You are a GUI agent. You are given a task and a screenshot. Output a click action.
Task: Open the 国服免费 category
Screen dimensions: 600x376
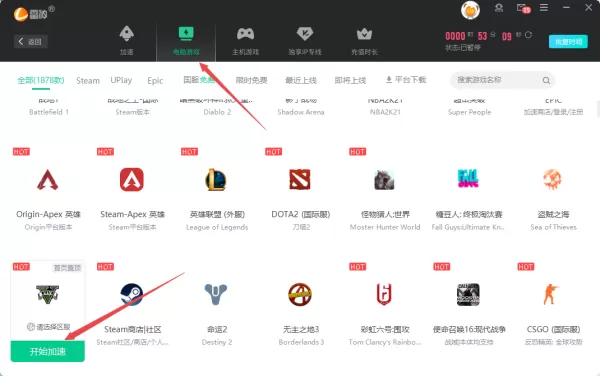199,80
